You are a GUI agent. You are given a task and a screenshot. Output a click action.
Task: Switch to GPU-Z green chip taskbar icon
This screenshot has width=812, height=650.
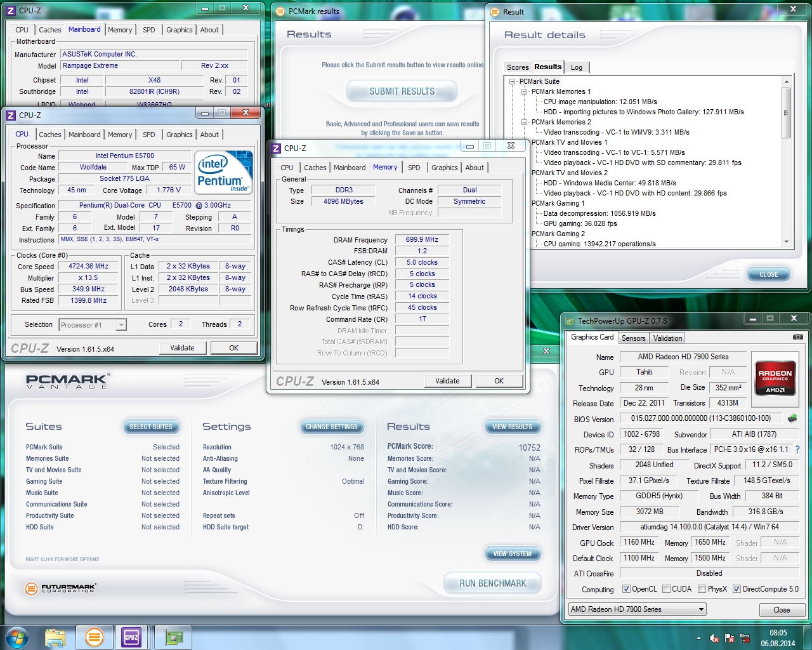tap(173, 637)
